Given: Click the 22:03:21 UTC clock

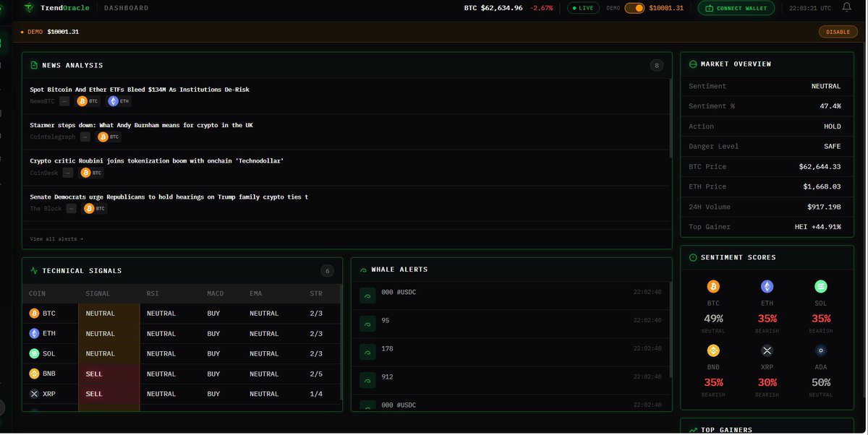Looking at the screenshot, I should tap(810, 8).
